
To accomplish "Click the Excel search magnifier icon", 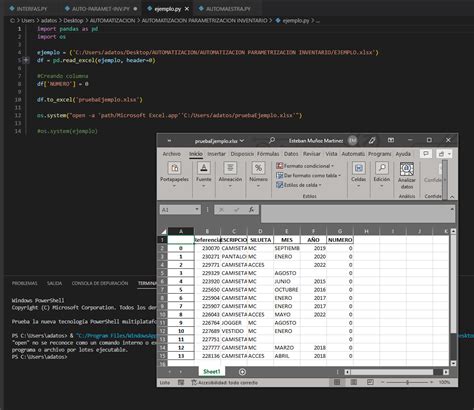I will click(x=272, y=140).
